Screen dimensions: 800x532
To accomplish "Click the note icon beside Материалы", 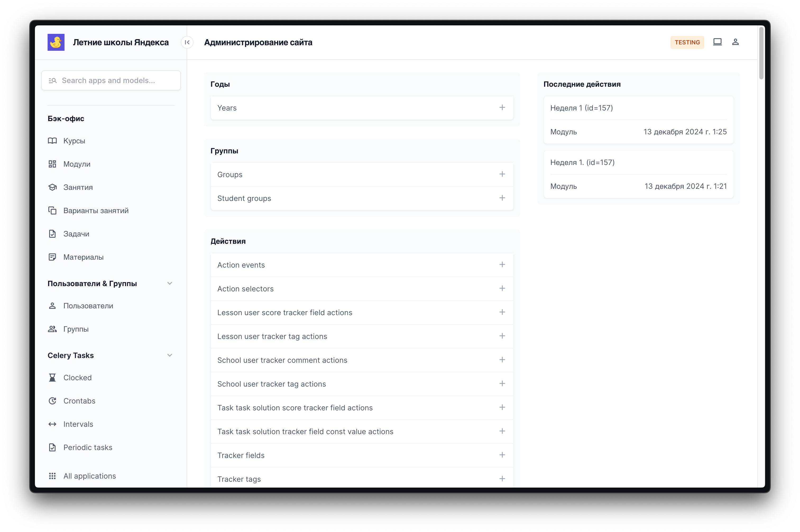I will point(52,257).
